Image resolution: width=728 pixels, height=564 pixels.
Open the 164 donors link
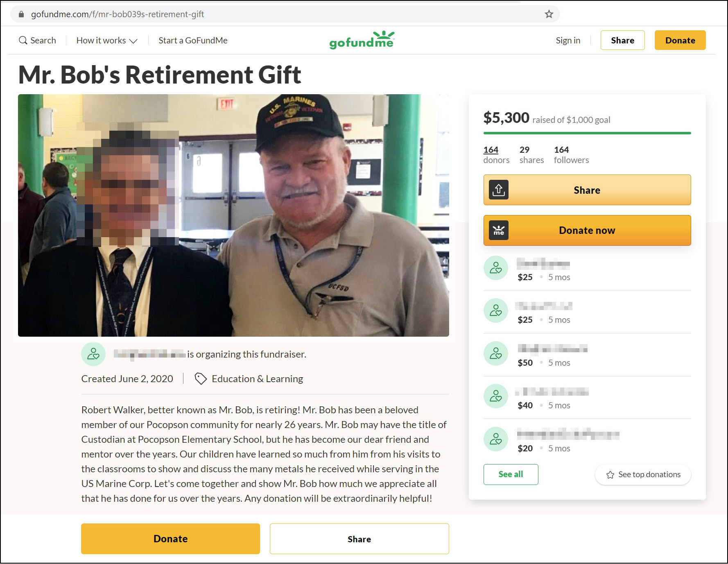[496, 155]
